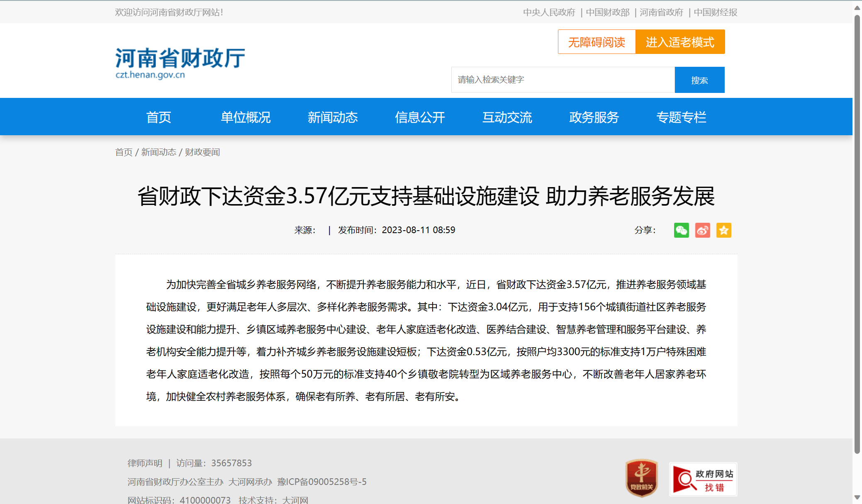
Task: Open the 互动交流 navigation menu
Action: [x=507, y=117]
